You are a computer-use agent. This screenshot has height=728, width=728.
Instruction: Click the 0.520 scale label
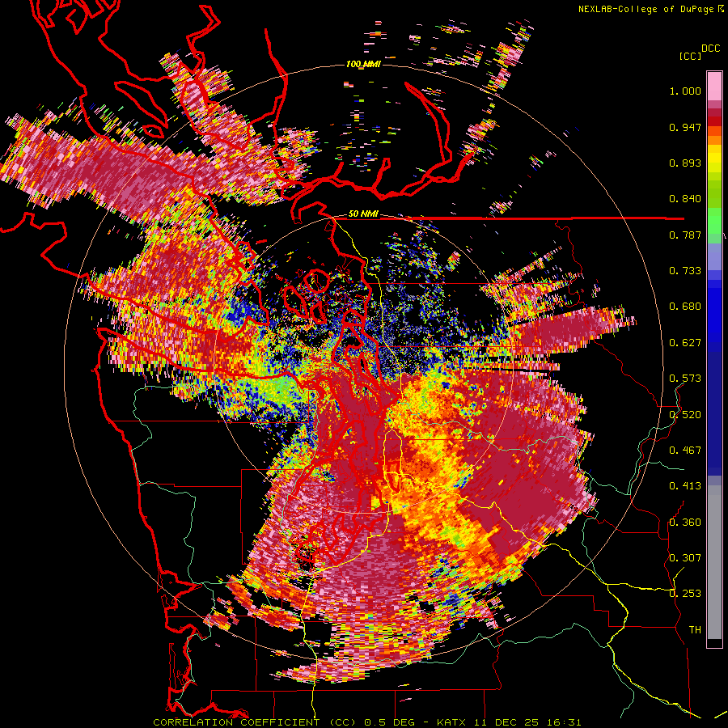(x=685, y=415)
